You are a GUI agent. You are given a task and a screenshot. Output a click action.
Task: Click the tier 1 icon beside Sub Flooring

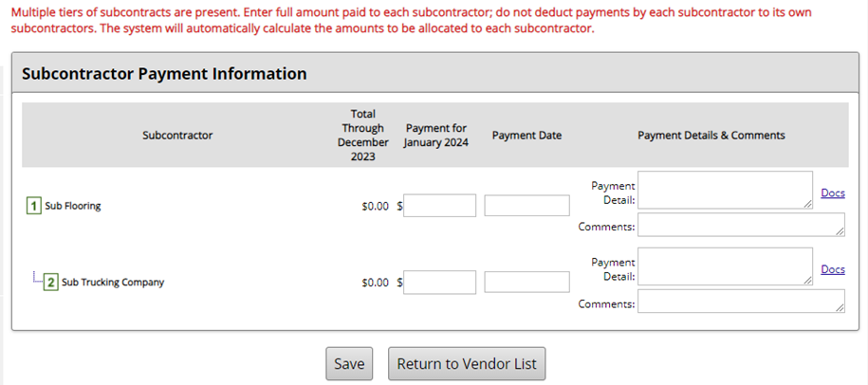pyautogui.click(x=34, y=206)
